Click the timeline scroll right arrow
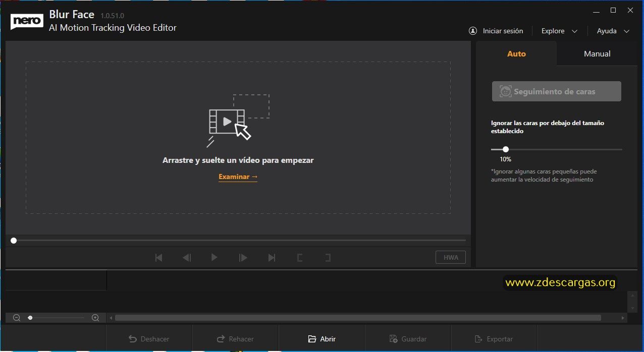The width and height of the screenshot is (644, 352). tap(623, 318)
